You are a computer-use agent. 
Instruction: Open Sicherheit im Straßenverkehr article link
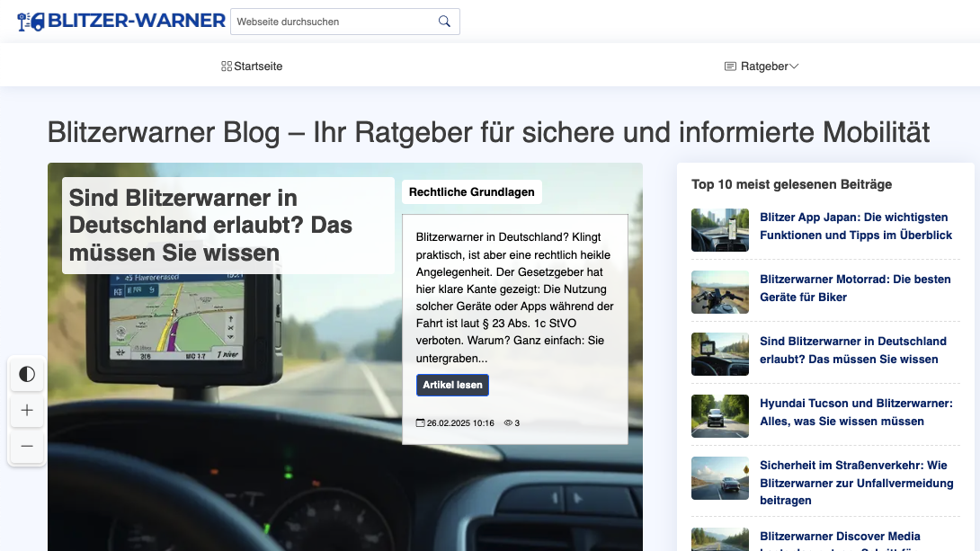coord(855,483)
